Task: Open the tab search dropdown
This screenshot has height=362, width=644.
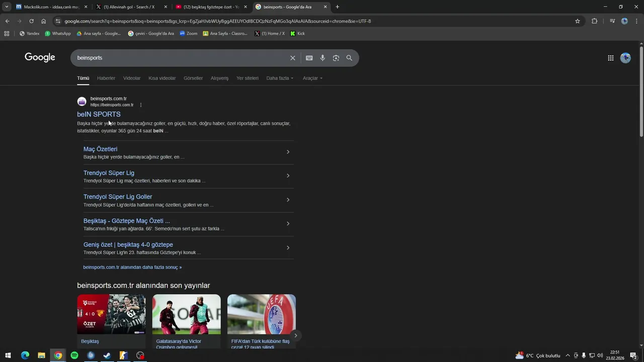Action: pos(7,7)
